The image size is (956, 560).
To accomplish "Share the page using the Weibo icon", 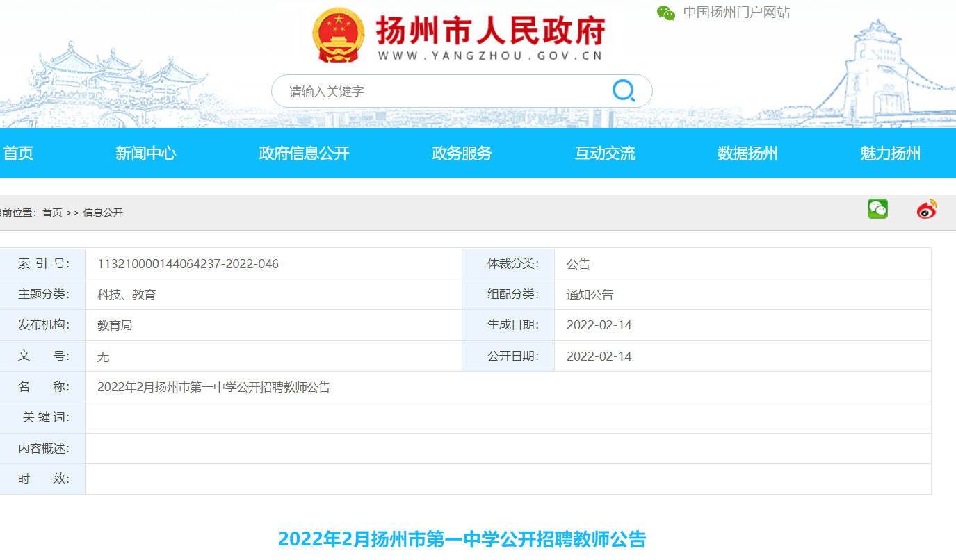I will click(x=927, y=209).
